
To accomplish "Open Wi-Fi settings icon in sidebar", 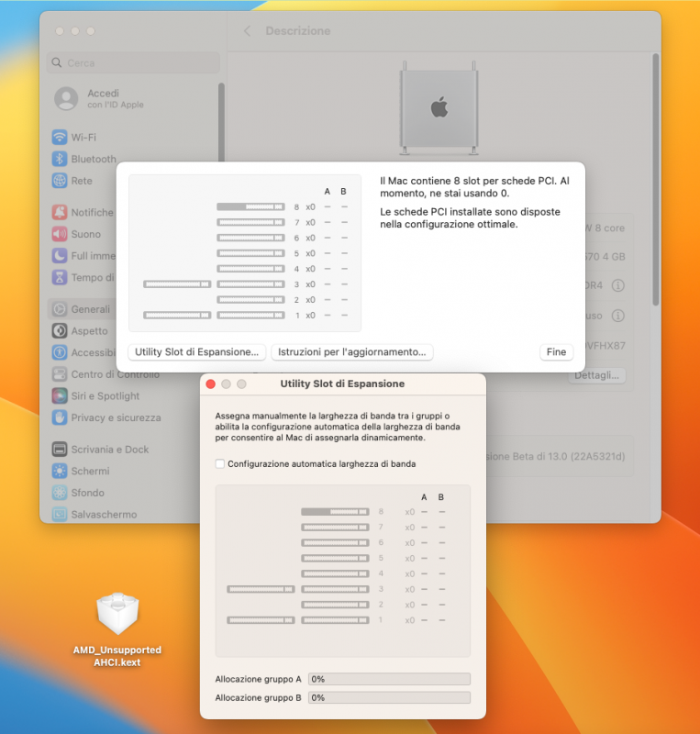I will [60, 137].
